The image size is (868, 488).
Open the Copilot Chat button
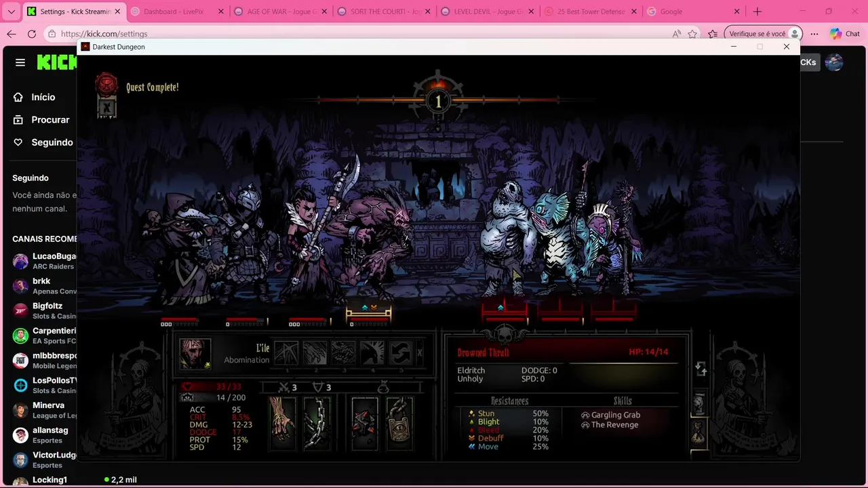click(845, 34)
